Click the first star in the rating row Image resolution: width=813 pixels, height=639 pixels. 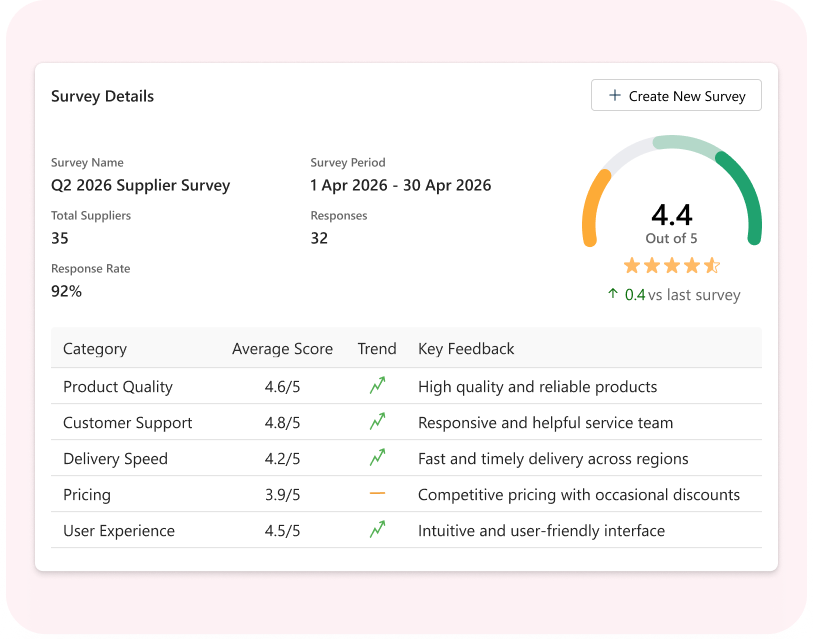tap(632, 266)
